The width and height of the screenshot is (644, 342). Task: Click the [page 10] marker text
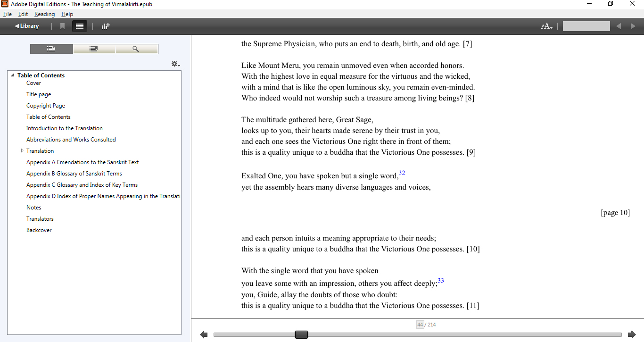[x=615, y=213]
